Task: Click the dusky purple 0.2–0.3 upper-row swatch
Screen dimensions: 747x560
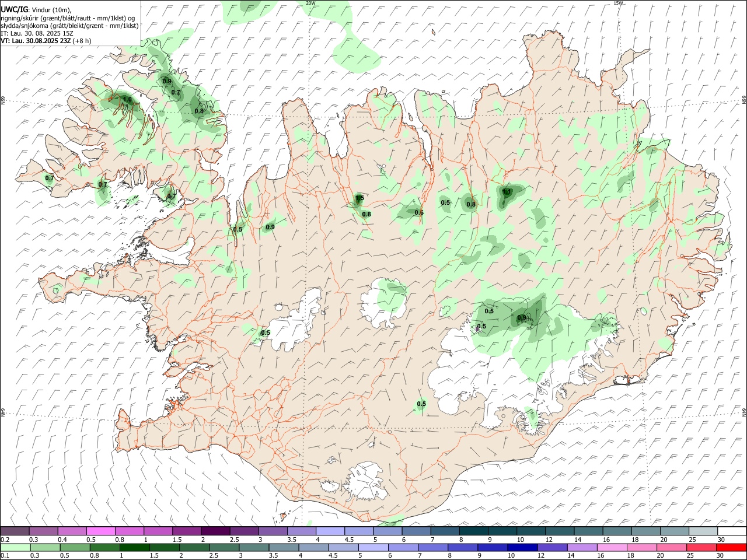Action: click(x=15, y=531)
